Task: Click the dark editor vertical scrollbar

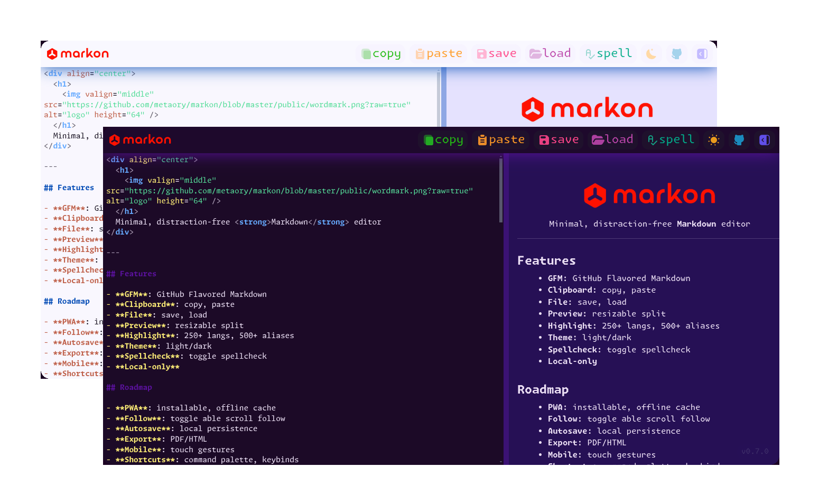Action: [501, 190]
